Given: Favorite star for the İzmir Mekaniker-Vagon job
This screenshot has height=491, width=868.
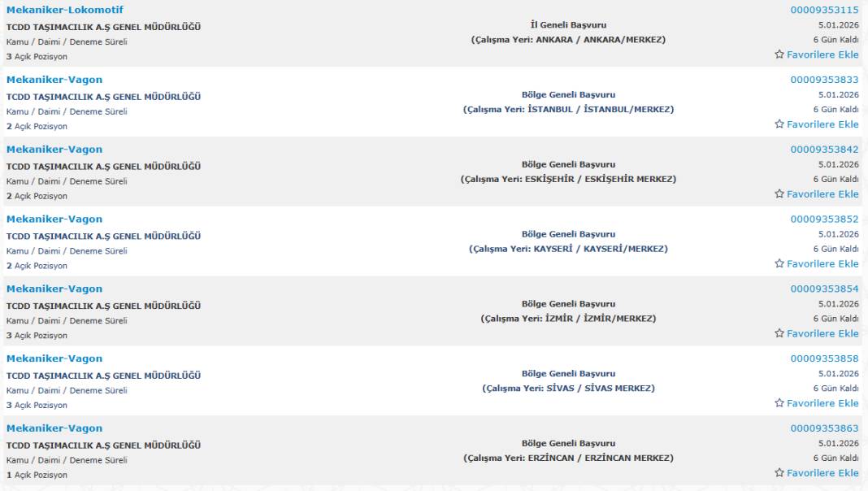Looking at the screenshot, I should [779, 333].
